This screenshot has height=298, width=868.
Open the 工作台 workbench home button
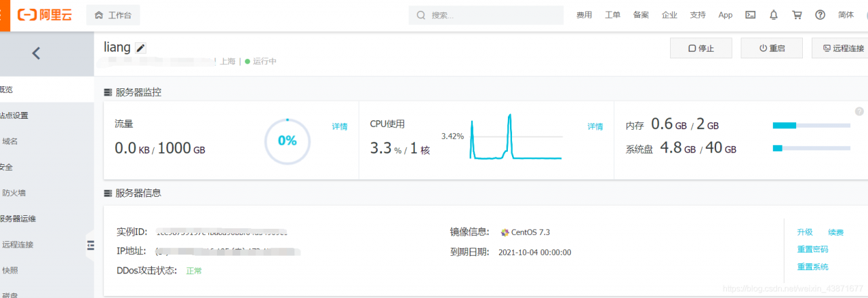[113, 15]
